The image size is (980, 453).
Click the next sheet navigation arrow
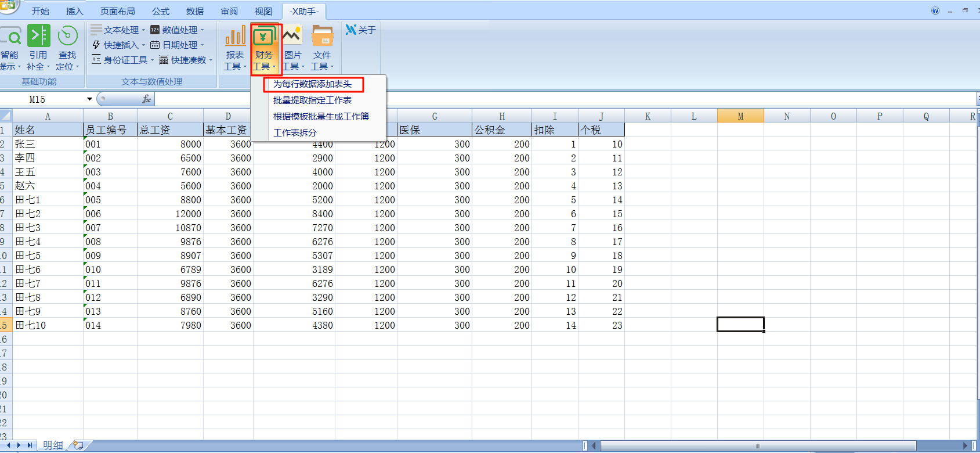(x=19, y=445)
